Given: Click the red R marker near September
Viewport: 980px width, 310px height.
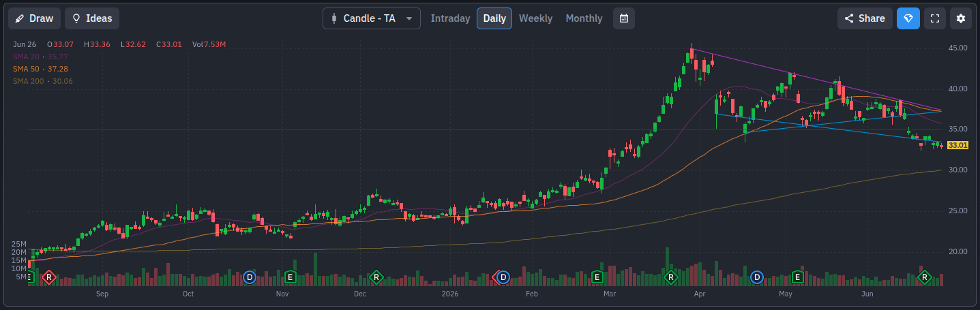Looking at the screenshot, I should [x=48, y=277].
